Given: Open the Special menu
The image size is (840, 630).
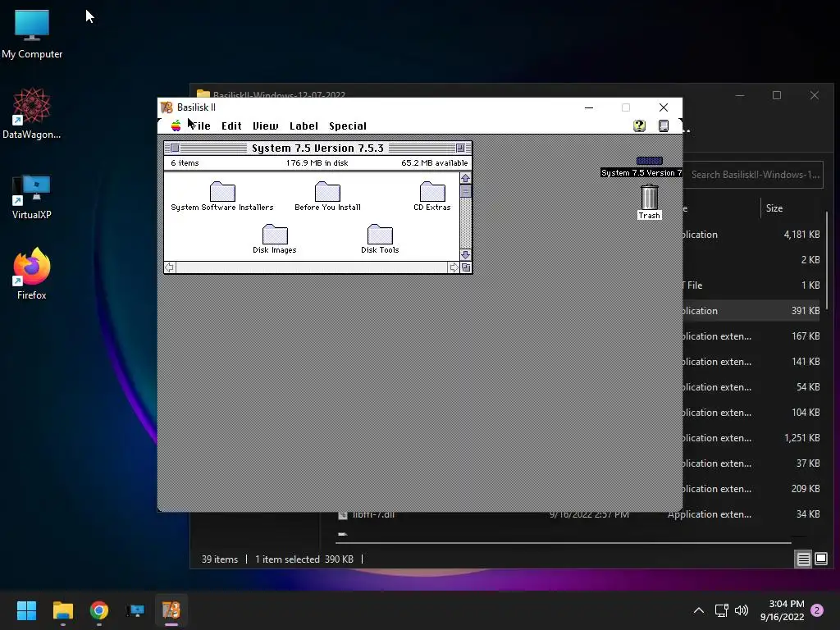Looking at the screenshot, I should coord(348,126).
